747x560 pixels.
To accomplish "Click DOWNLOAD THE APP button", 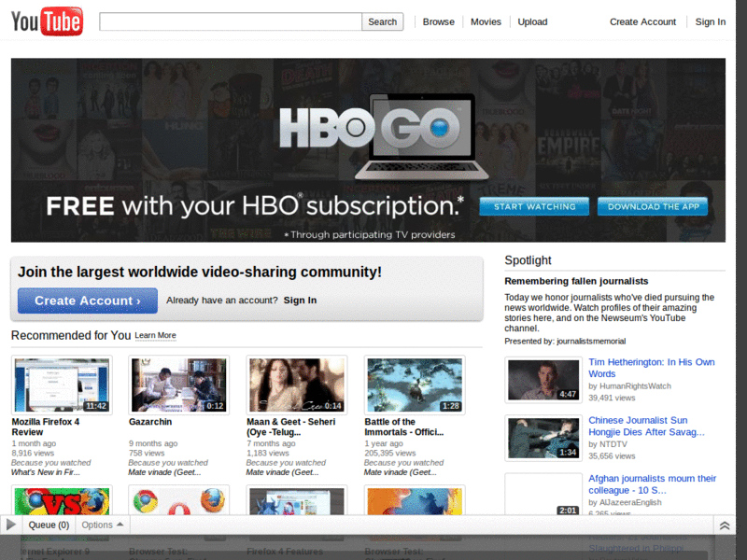I will 652,206.
